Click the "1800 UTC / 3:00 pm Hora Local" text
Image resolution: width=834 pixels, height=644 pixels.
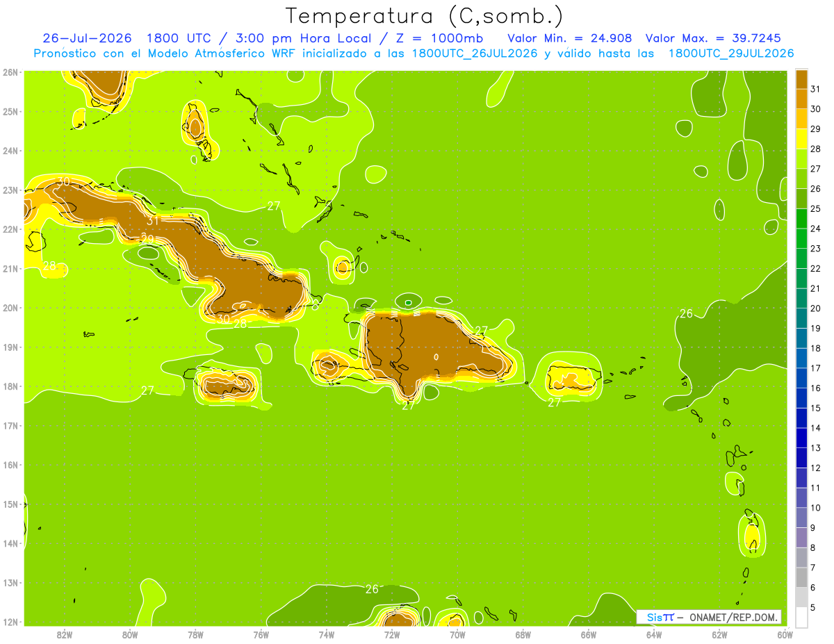point(263,38)
